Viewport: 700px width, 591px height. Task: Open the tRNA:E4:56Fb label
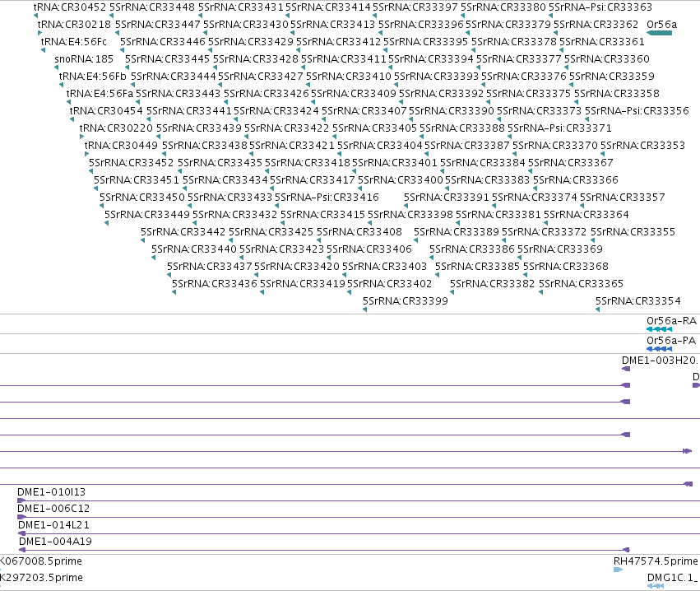93,76
